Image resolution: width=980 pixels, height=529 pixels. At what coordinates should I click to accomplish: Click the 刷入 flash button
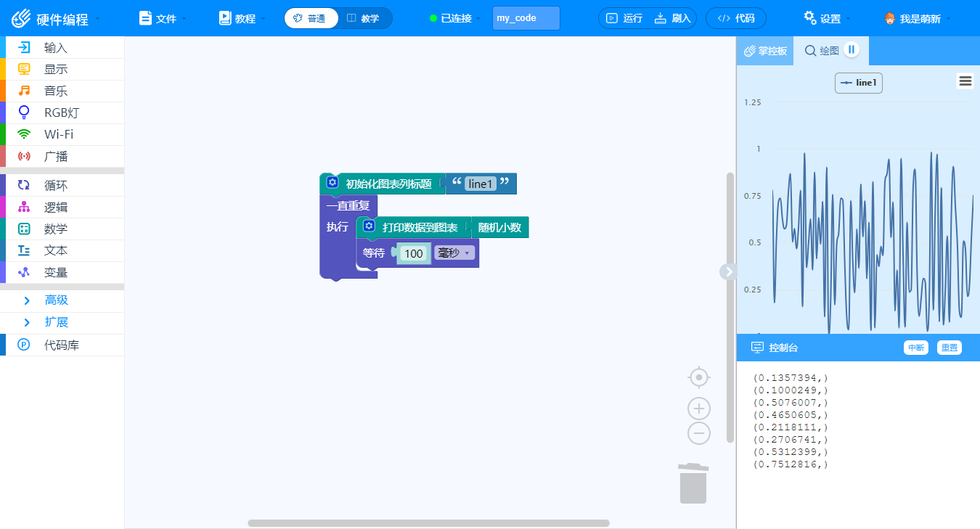pos(672,18)
